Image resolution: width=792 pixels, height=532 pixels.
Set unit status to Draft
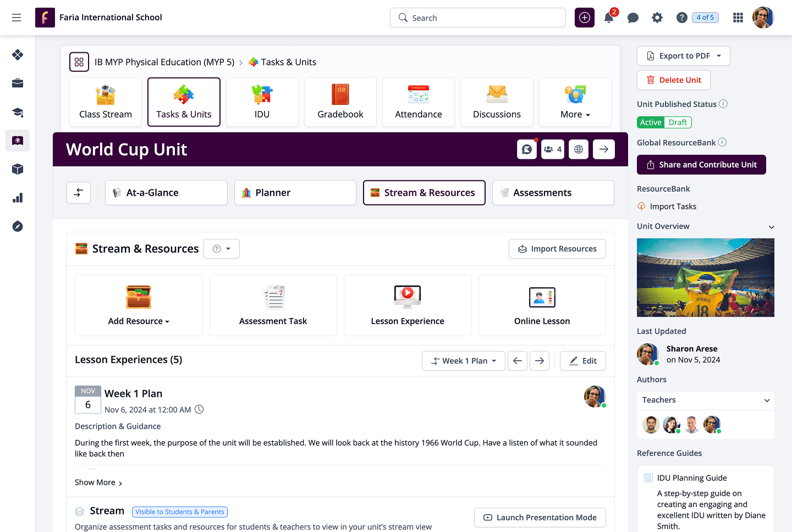pos(678,123)
